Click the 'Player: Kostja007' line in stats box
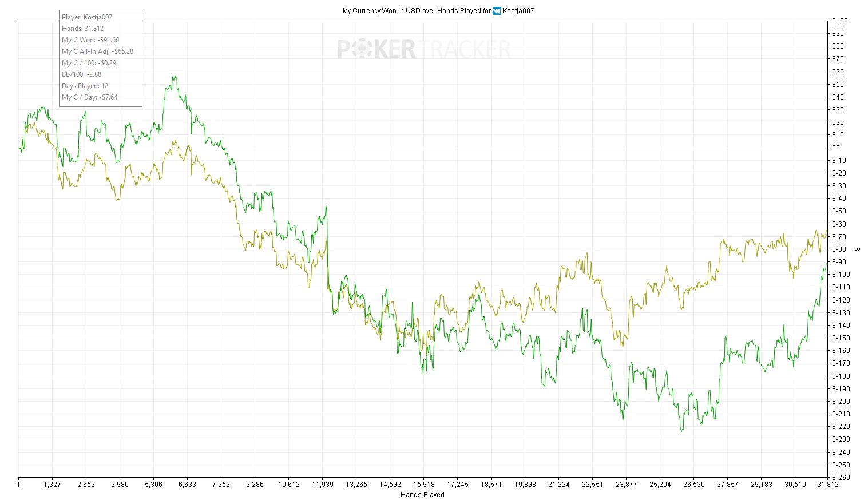The width and height of the screenshot is (868, 500). (x=87, y=17)
